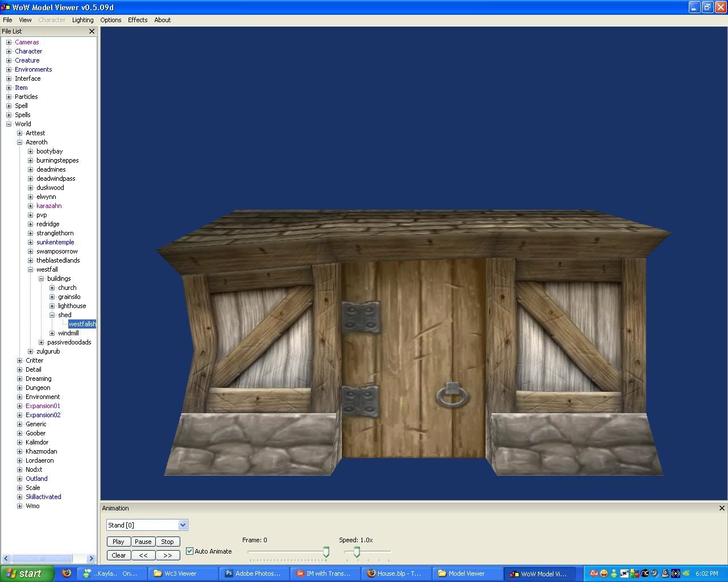Close the Animation panel
The image size is (728, 582).
[722, 508]
